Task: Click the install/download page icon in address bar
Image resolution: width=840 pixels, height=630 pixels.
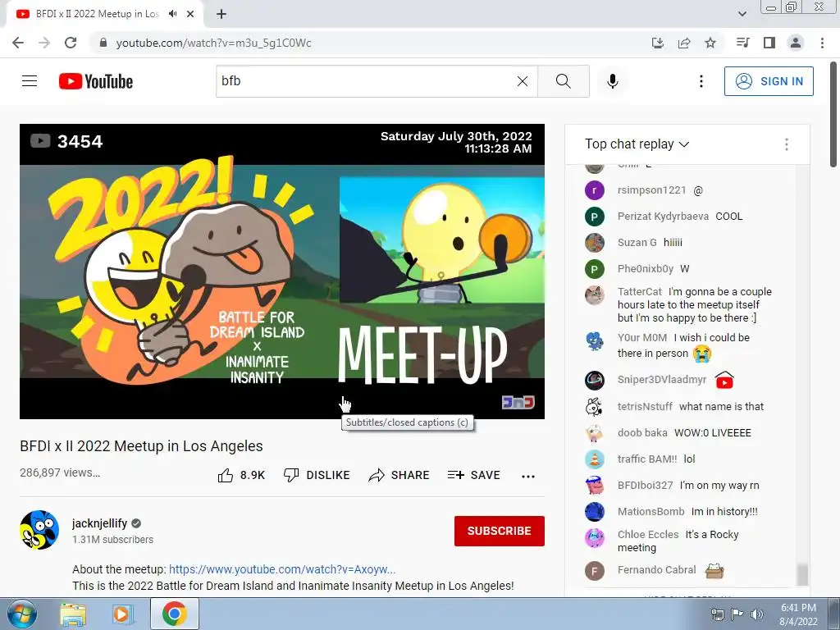Action: click(658, 43)
